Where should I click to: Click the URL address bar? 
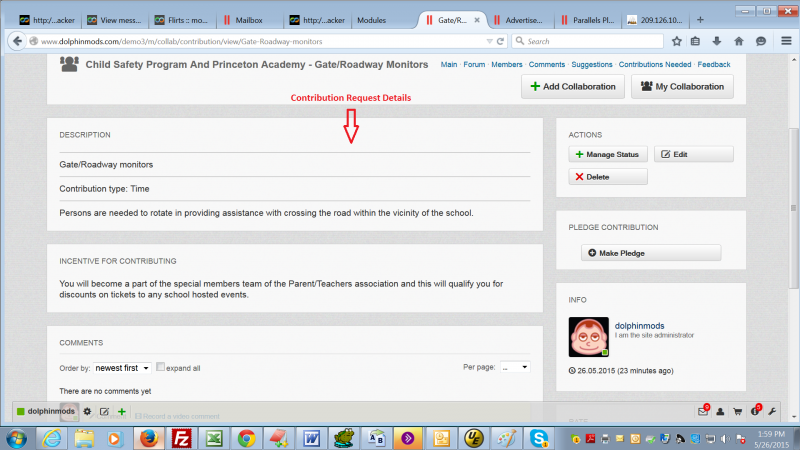click(x=258, y=41)
